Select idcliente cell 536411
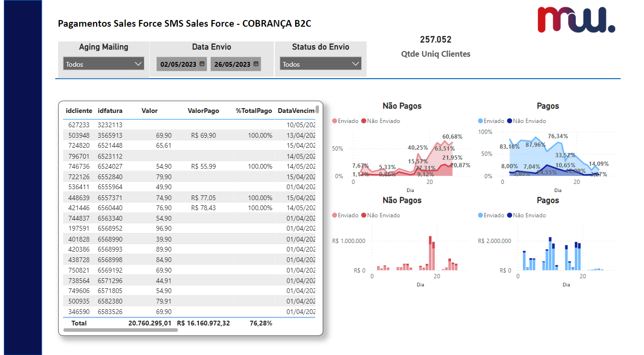Screen dimensions: 644x355 [79, 187]
